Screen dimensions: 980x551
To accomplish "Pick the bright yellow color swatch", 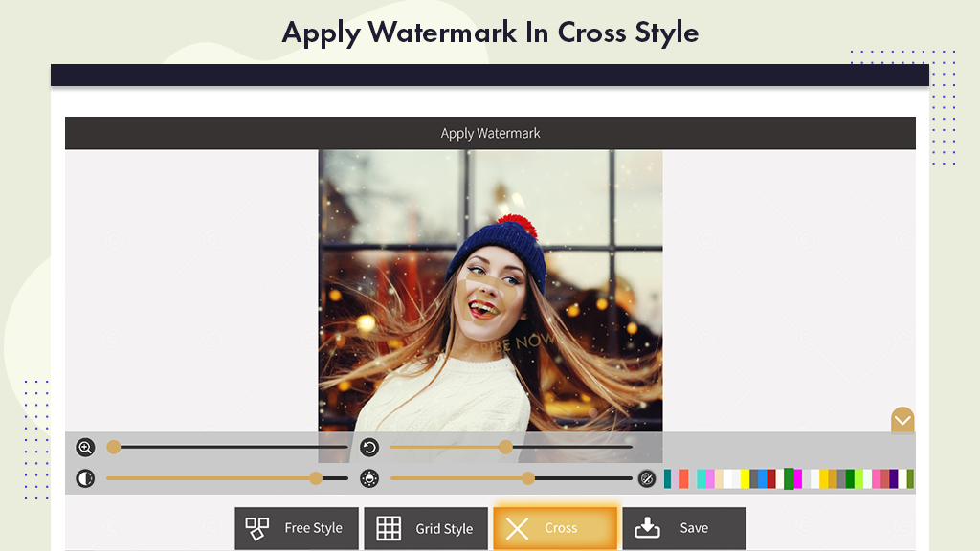I will [745, 478].
